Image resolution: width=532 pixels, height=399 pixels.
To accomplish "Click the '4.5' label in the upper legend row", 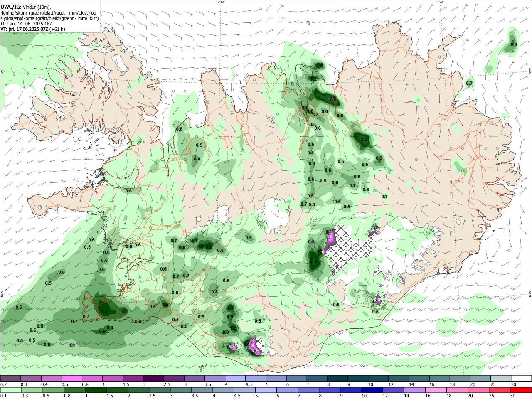I will coord(249,384).
